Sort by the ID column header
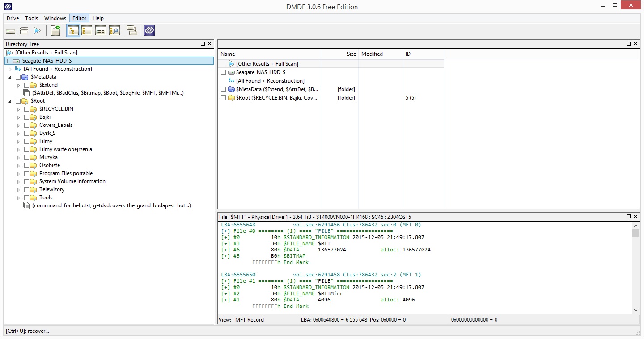This screenshot has height=339, width=644. (x=423, y=54)
